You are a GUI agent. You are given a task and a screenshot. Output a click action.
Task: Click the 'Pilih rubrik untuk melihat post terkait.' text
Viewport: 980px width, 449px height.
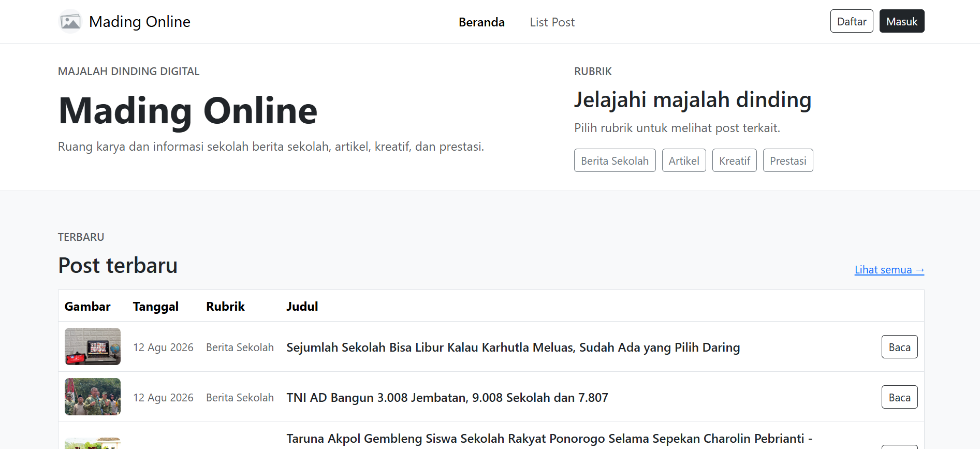pos(677,128)
